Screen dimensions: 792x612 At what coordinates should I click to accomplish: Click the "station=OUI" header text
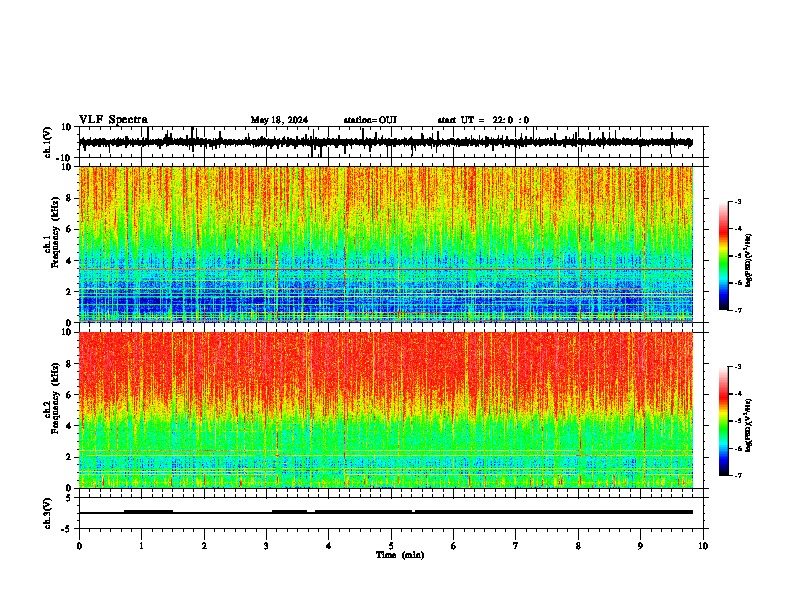(x=370, y=120)
